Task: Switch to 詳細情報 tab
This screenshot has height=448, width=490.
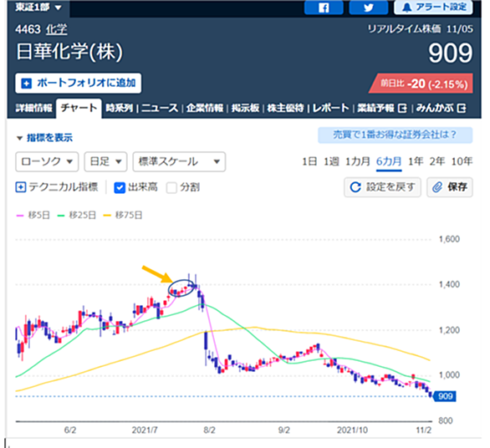Action: [x=33, y=108]
